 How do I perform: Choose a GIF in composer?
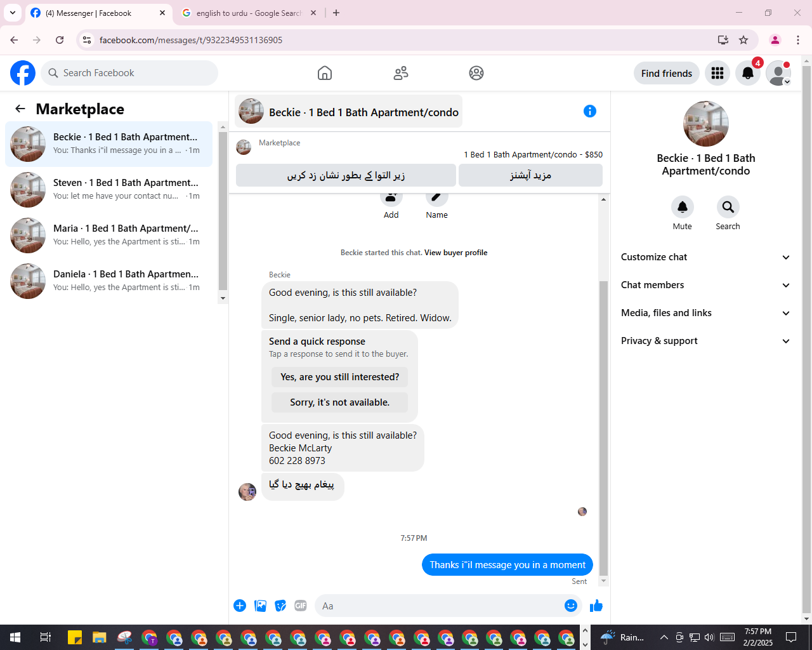tap(301, 606)
